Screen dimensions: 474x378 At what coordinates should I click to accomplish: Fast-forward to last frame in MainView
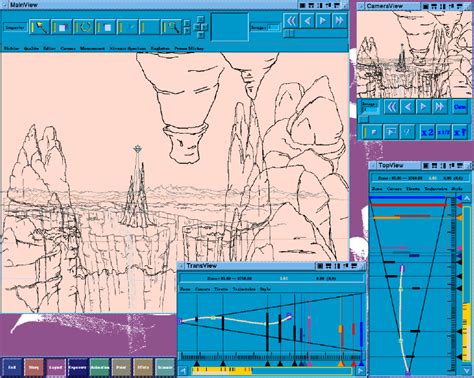[339, 21]
